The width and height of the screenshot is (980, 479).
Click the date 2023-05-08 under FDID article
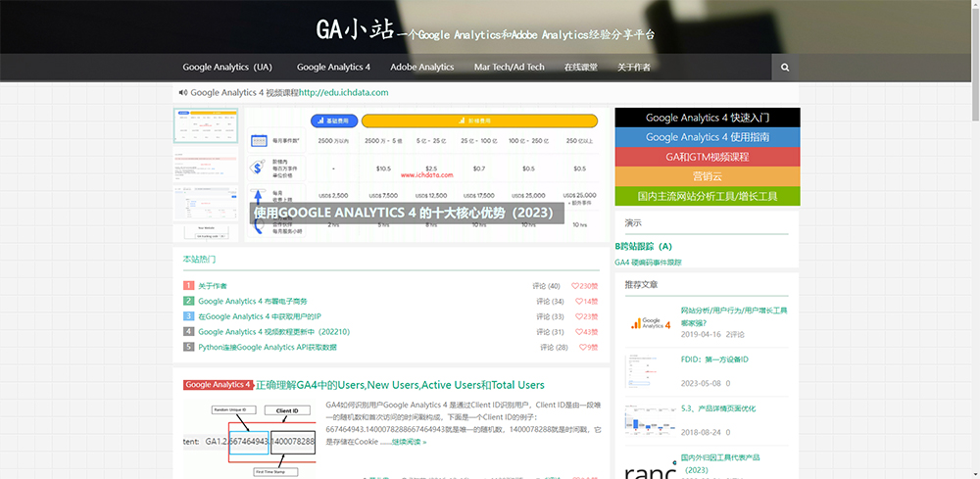pos(701,383)
